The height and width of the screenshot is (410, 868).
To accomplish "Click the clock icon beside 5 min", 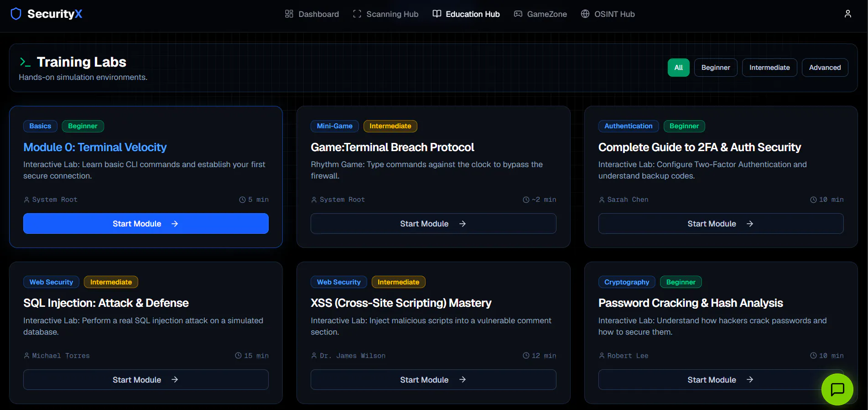I will [242, 200].
